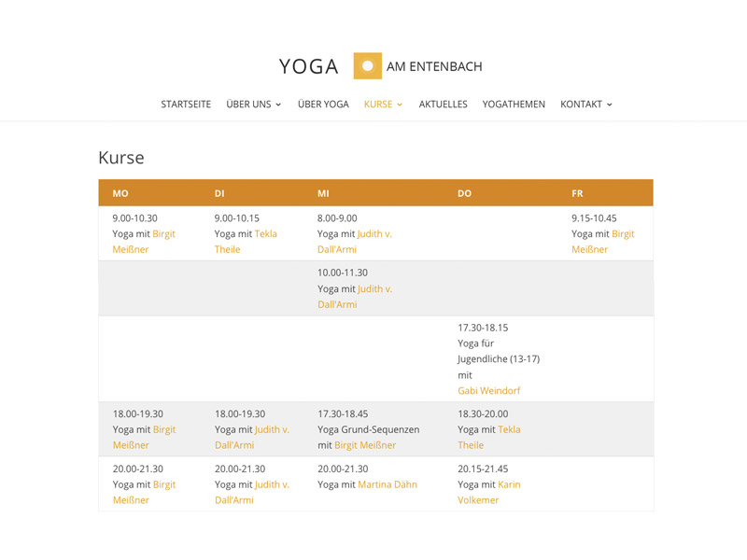Click Birgit Meißner link in Friday slot
This screenshot has height=560, width=747.
pyautogui.click(x=603, y=242)
